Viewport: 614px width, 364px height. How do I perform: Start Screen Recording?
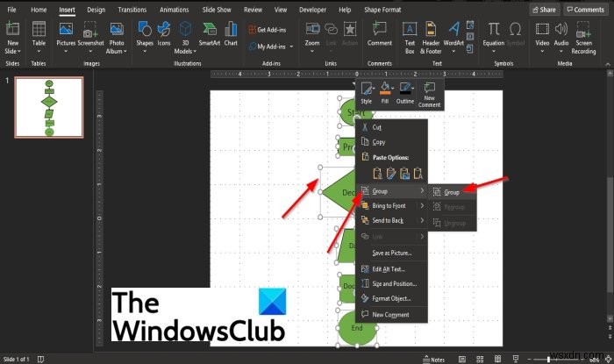click(x=583, y=37)
